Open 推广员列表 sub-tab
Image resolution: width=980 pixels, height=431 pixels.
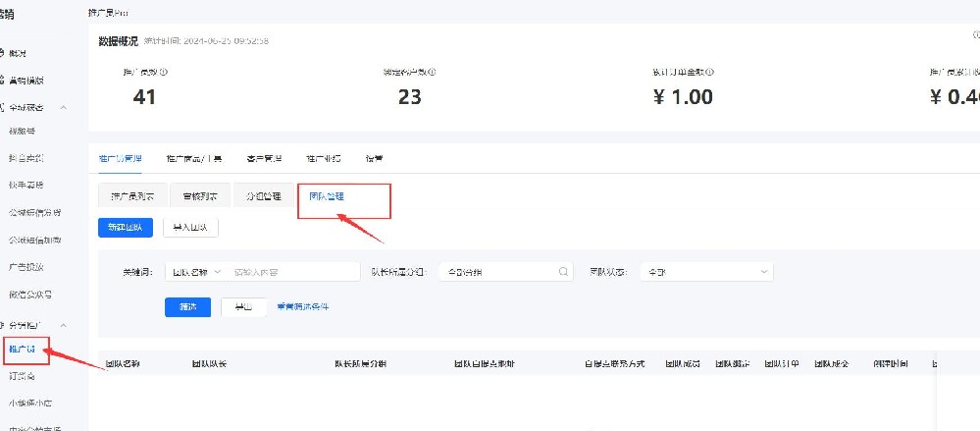pos(131,195)
